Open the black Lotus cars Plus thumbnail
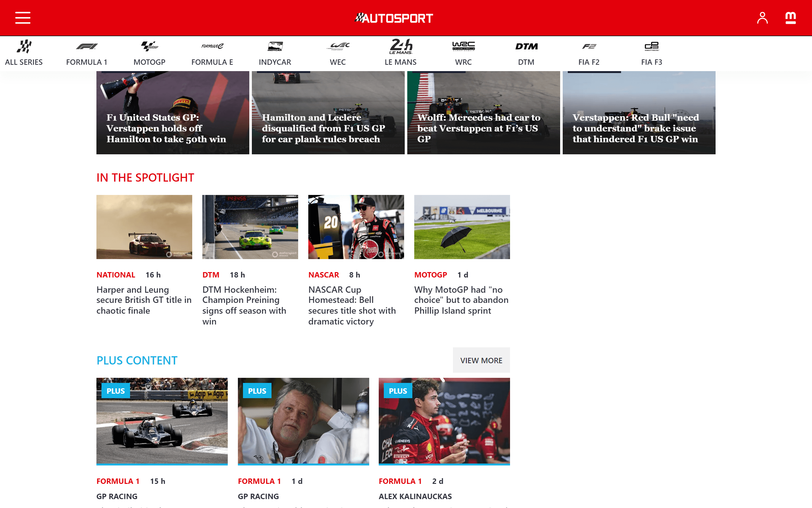The image size is (812, 508). click(162, 421)
